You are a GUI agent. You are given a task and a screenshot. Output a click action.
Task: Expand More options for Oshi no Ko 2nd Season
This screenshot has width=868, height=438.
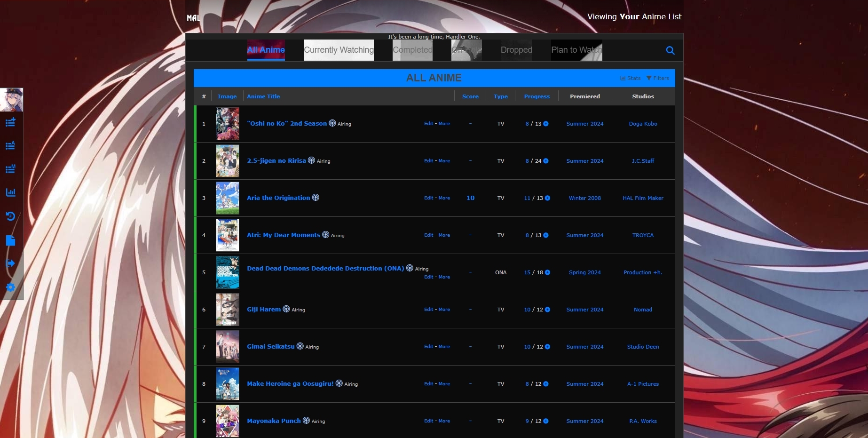coord(444,124)
